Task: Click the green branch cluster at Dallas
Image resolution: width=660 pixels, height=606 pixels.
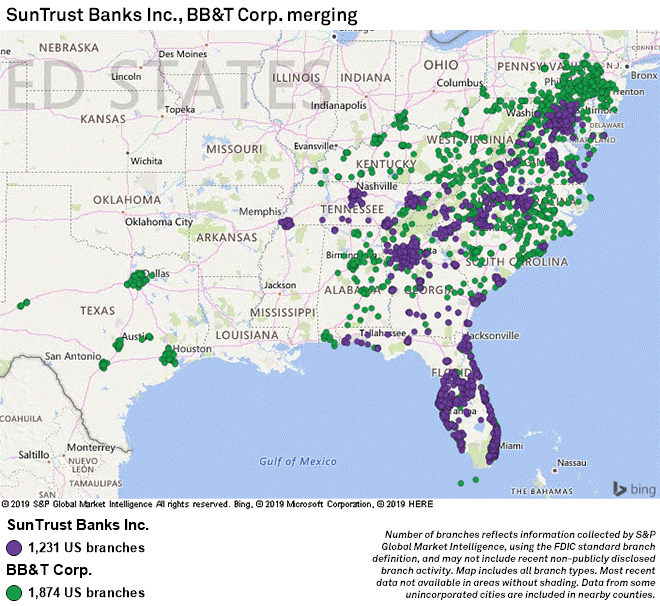Action: pyautogui.click(x=137, y=280)
